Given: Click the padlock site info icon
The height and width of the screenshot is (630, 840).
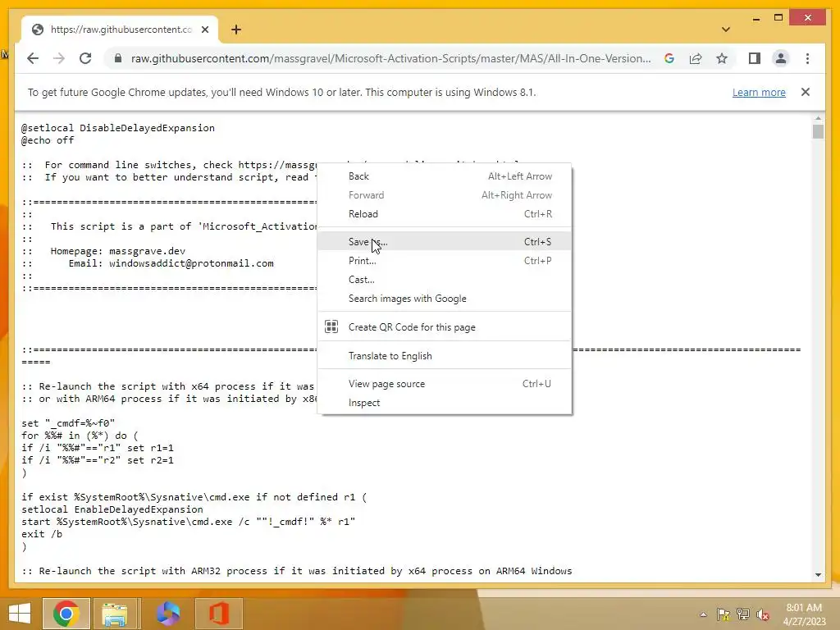Looking at the screenshot, I should [x=118, y=58].
